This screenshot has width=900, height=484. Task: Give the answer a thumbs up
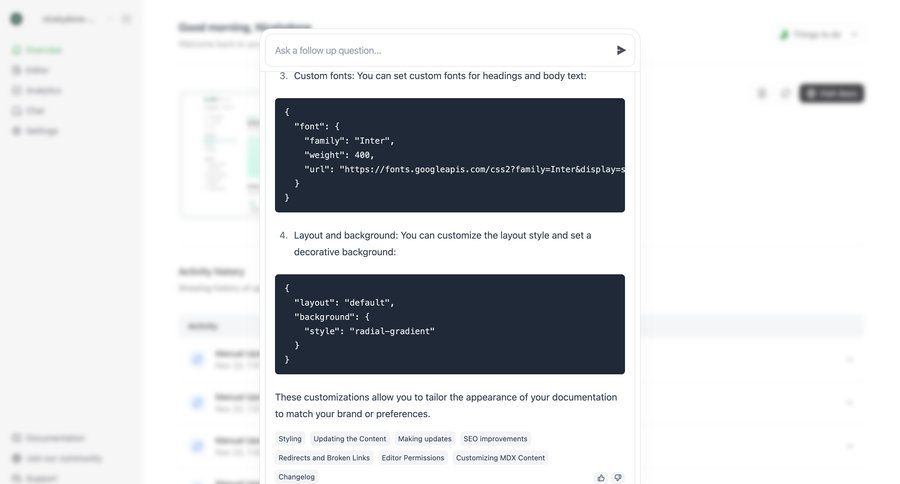601,478
